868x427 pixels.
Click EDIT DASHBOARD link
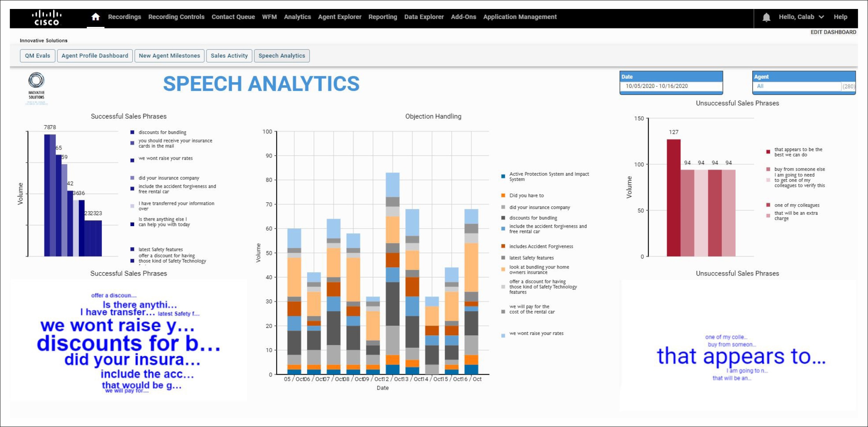point(833,32)
